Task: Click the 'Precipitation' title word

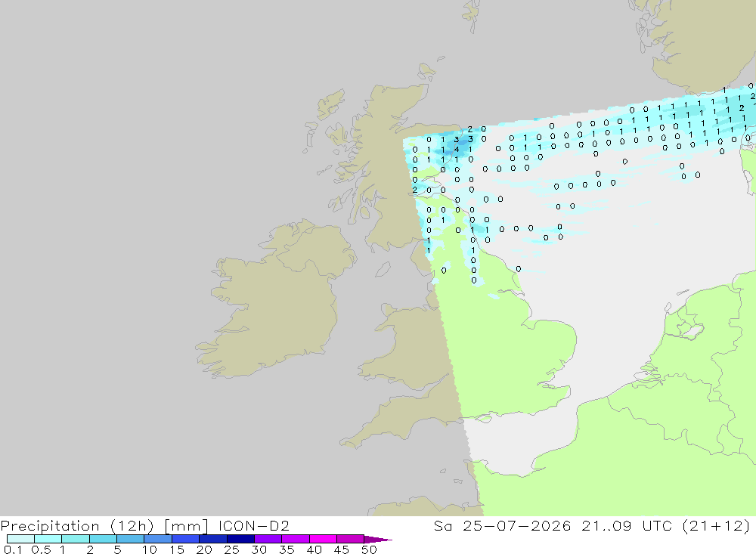Action: coord(50,526)
